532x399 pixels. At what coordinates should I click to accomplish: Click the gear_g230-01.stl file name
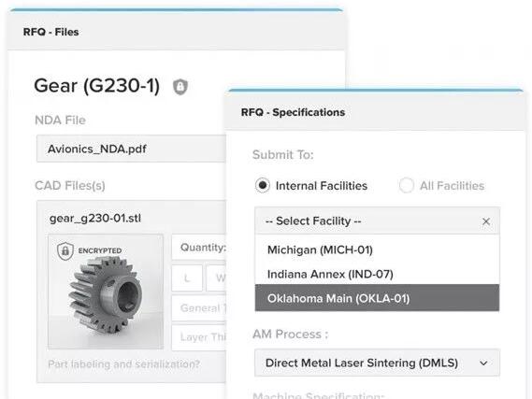pyautogui.click(x=95, y=218)
